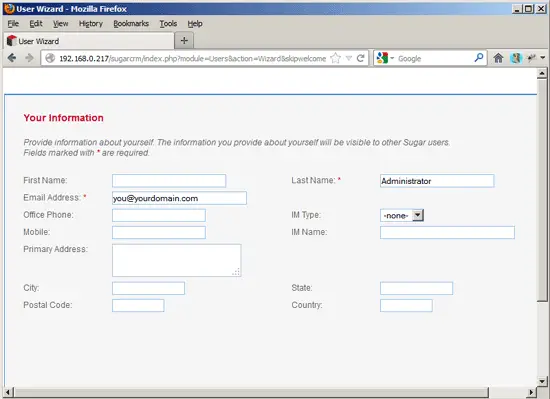Click the Your Information heading

tap(63, 118)
